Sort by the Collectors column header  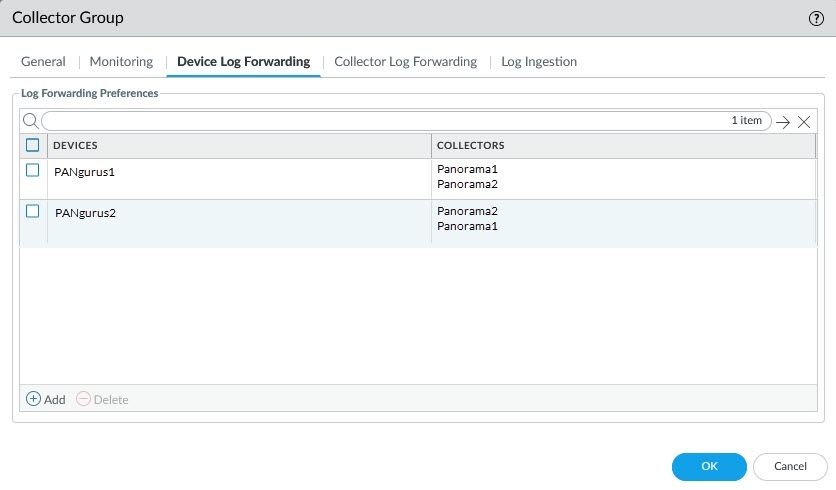(x=622, y=146)
